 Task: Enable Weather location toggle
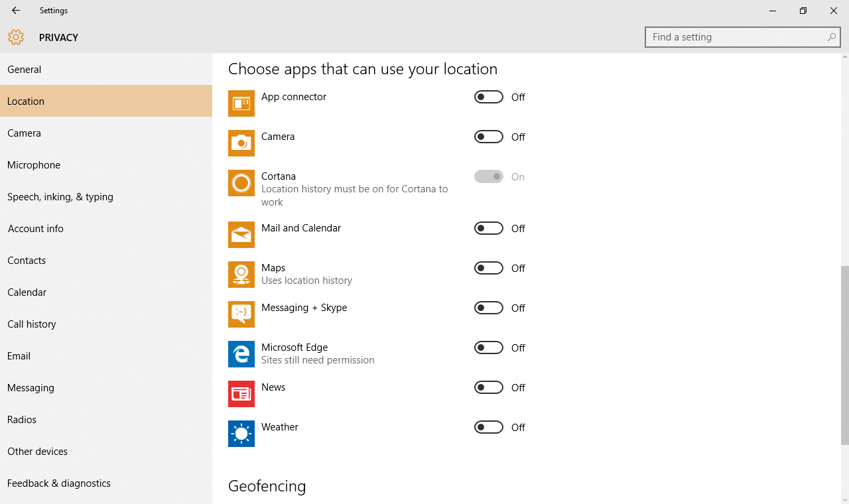(489, 428)
